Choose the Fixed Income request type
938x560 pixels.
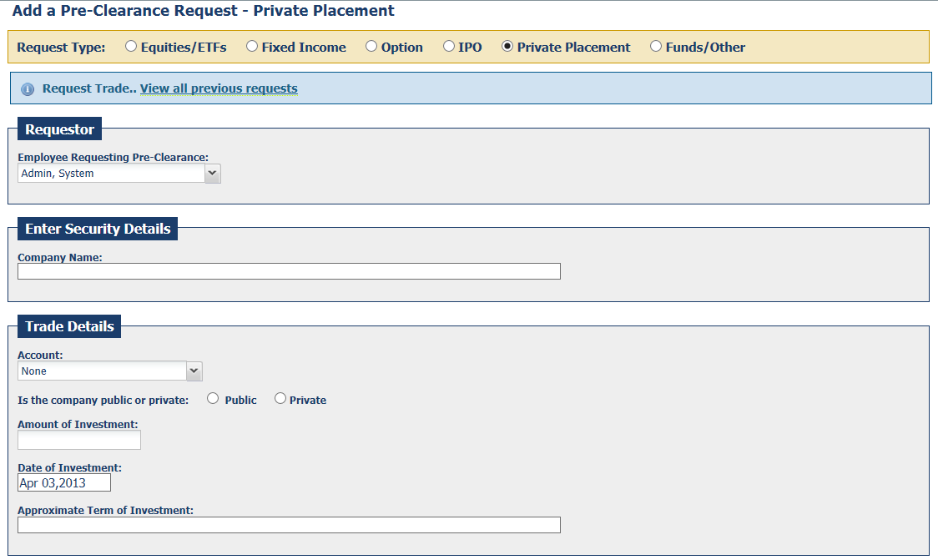click(252, 46)
